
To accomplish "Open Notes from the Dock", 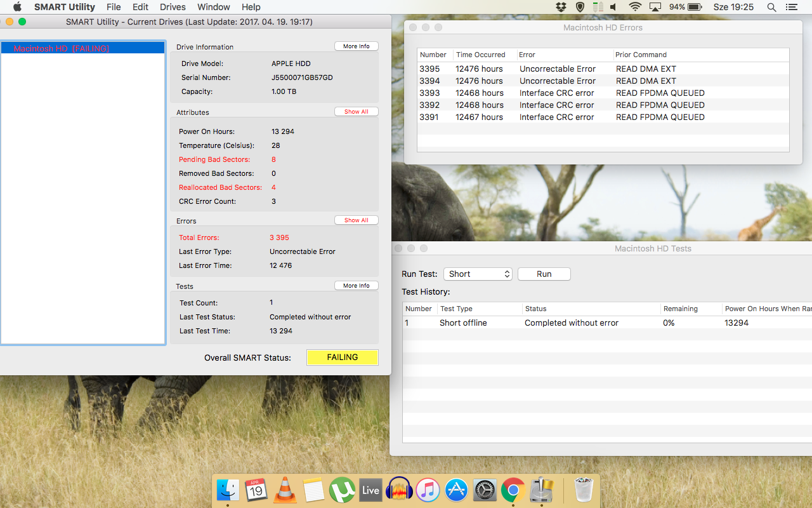I will (x=313, y=490).
